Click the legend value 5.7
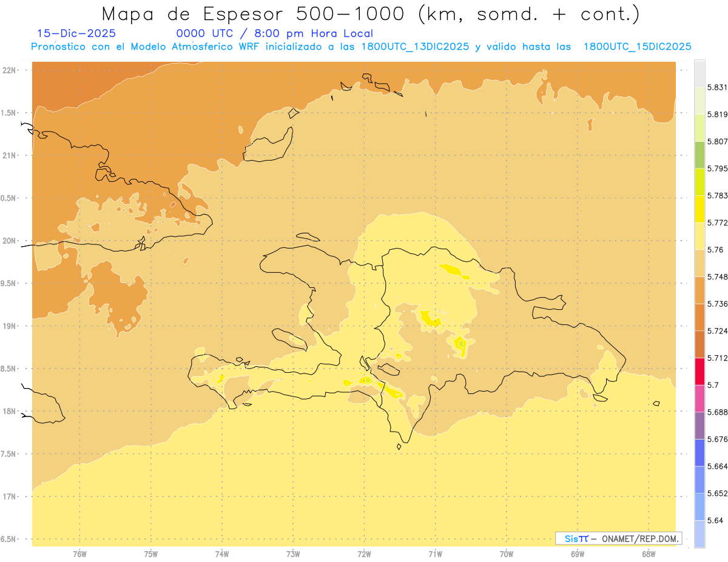Image resolution: width=728 pixels, height=562 pixels. pos(713,385)
